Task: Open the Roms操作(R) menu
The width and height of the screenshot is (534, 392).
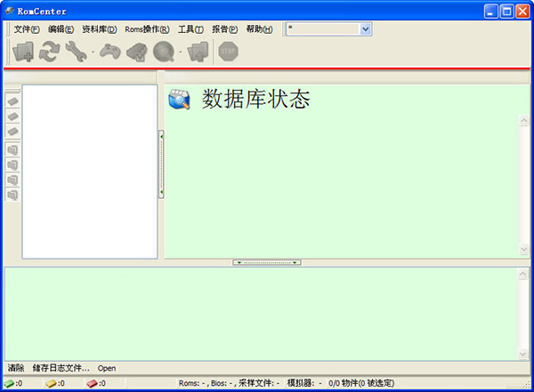Action: (x=147, y=29)
